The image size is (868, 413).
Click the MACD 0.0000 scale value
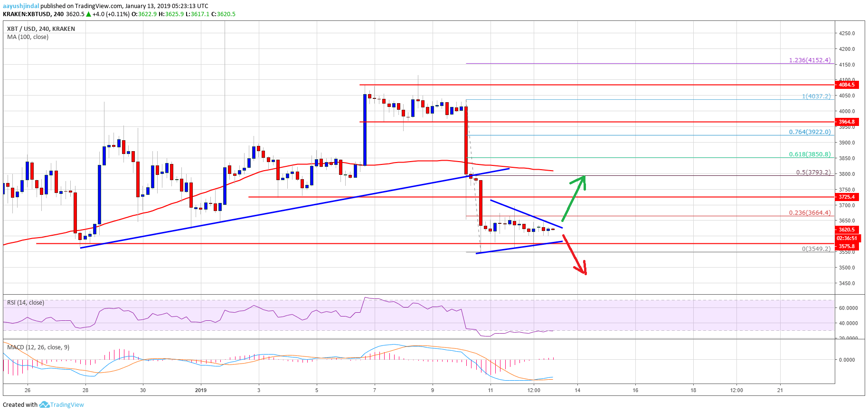(x=847, y=360)
